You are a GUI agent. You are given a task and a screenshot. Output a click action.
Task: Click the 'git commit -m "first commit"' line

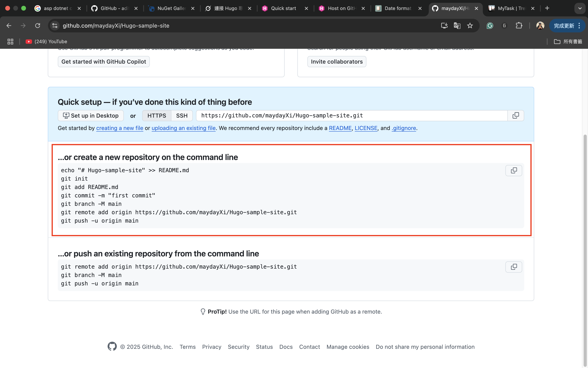(108, 195)
